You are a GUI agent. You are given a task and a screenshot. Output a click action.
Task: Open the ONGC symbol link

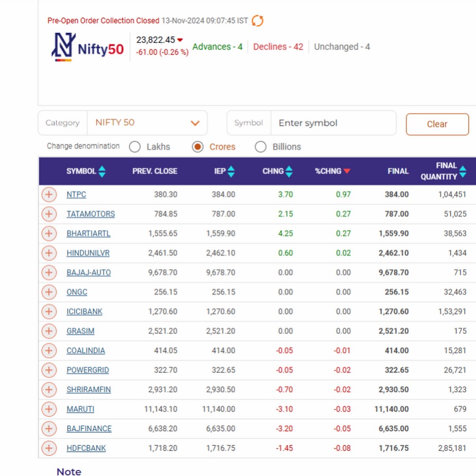click(77, 292)
